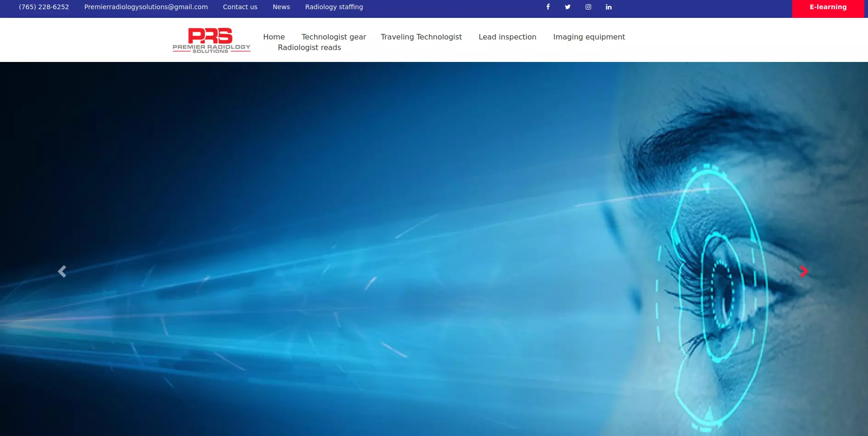This screenshot has width=868, height=436.
Task: Open Imaging equipment menu item
Action: coord(589,37)
